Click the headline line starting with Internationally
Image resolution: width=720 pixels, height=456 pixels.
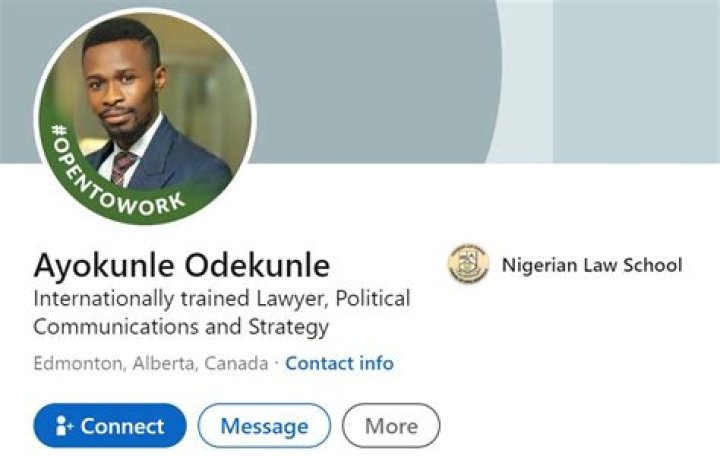[x=222, y=298]
